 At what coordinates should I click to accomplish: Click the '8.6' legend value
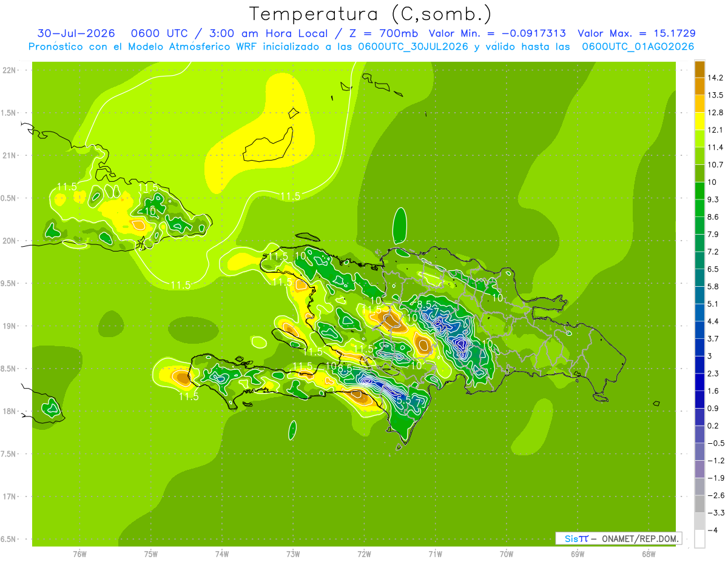[x=714, y=217]
